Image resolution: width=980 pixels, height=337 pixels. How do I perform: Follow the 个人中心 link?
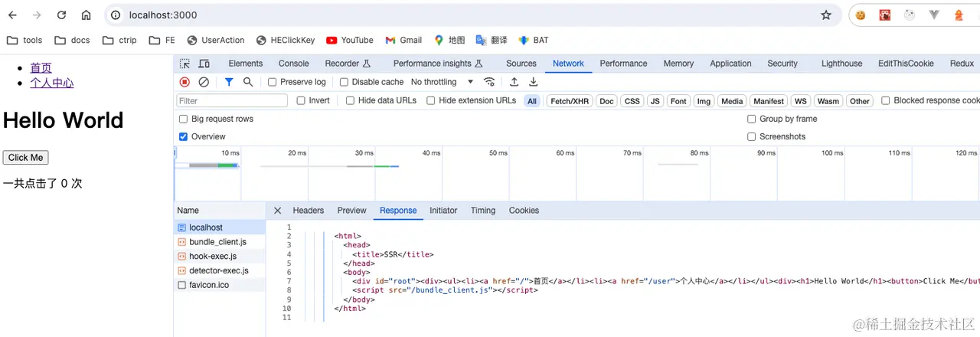tap(52, 83)
